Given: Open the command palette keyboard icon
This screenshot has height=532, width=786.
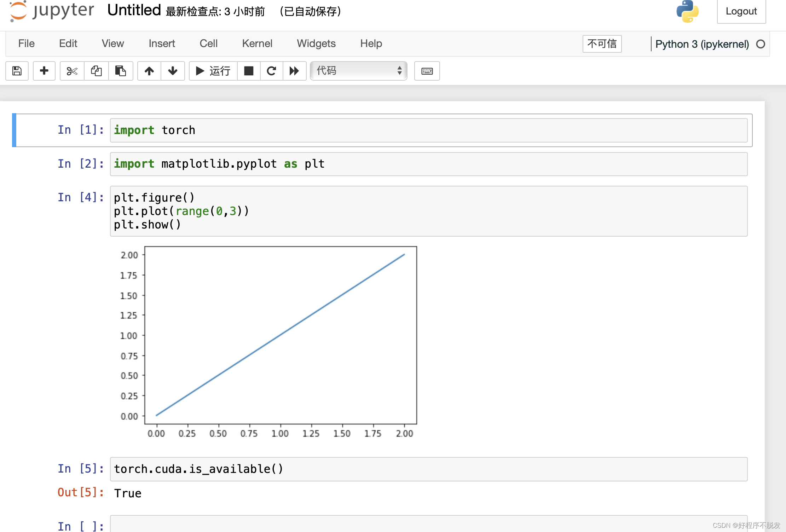Looking at the screenshot, I should [x=427, y=71].
